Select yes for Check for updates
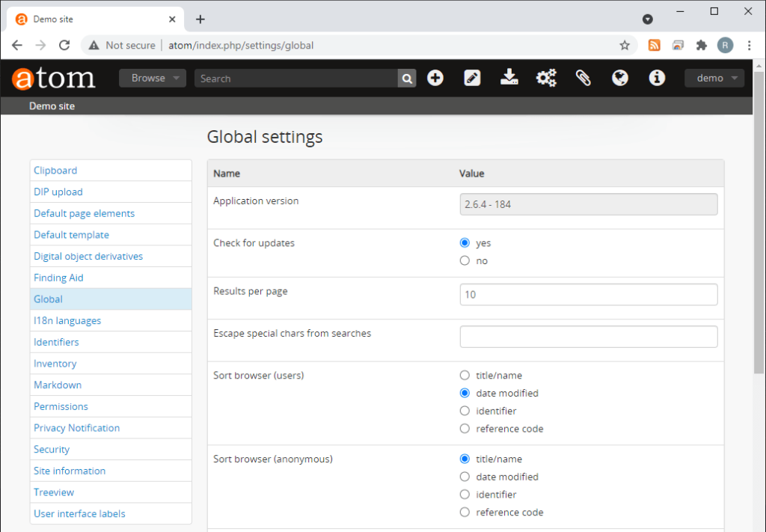This screenshot has width=766, height=532. 465,242
